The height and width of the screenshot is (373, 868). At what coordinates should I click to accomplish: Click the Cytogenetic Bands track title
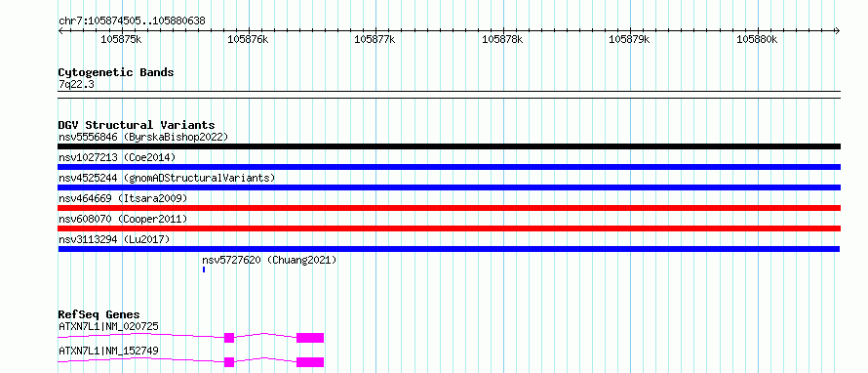116,72
